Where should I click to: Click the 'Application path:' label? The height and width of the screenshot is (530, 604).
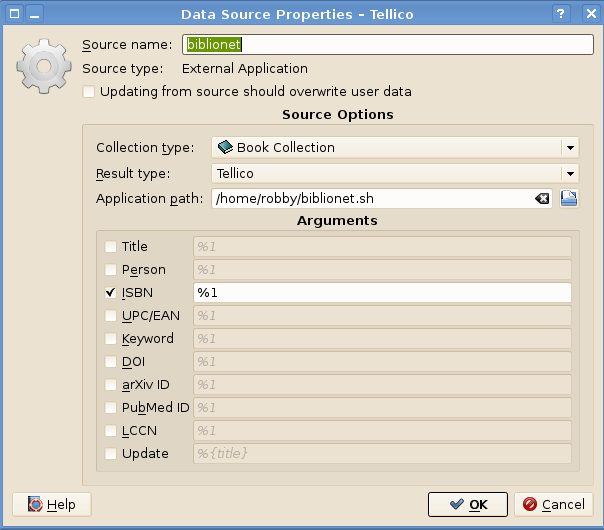(x=149, y=199)
